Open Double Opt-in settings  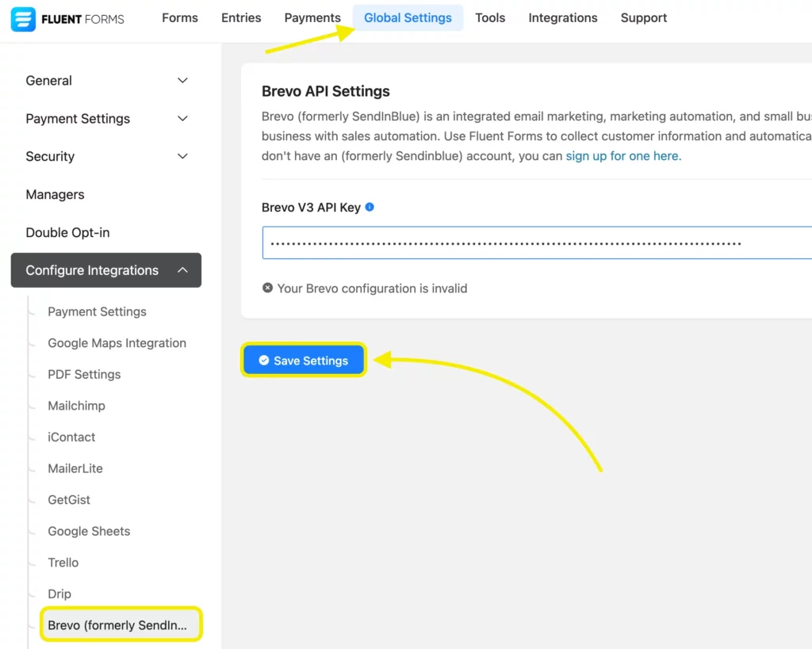(x=68, y=232)
